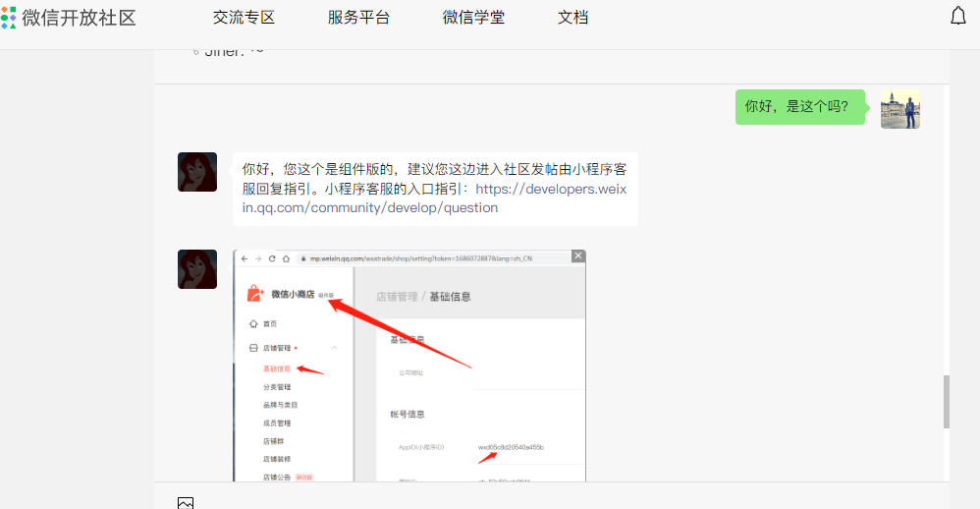Click the AppID value starting with wxd05c8d

511,447
